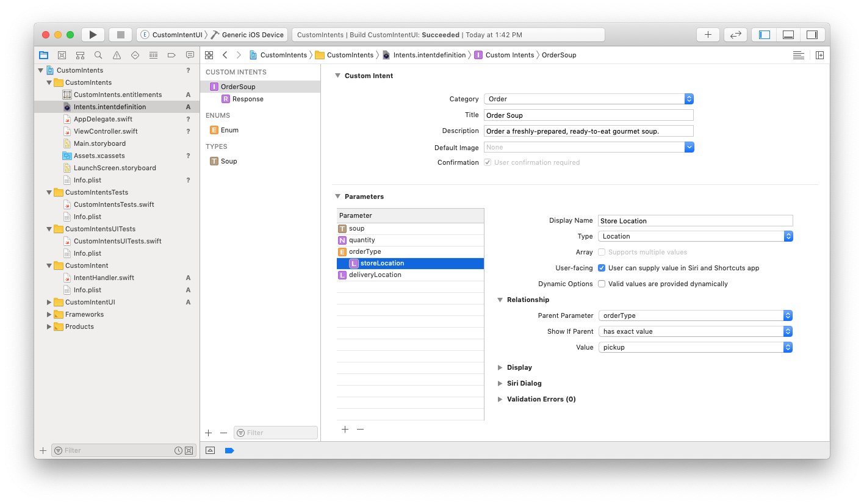Open the Find navigator search icon
864x504 pixels.
coord(98,55)
